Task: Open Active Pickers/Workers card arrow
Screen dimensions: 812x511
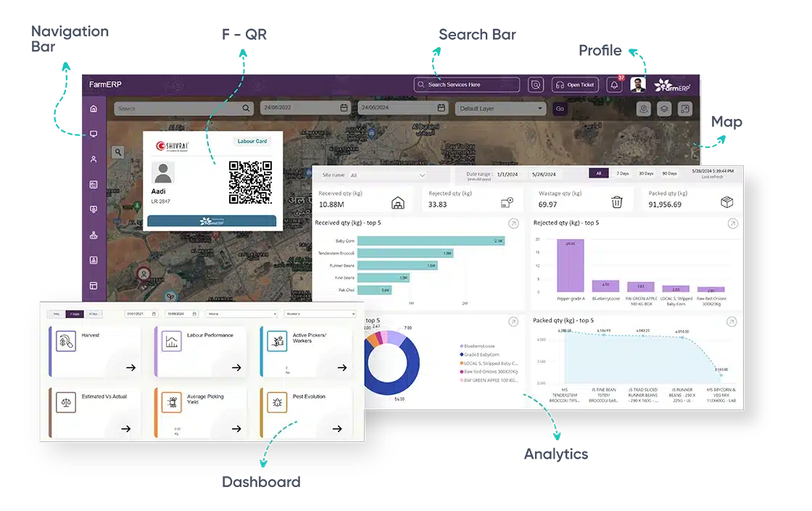Action: point(342,367)
